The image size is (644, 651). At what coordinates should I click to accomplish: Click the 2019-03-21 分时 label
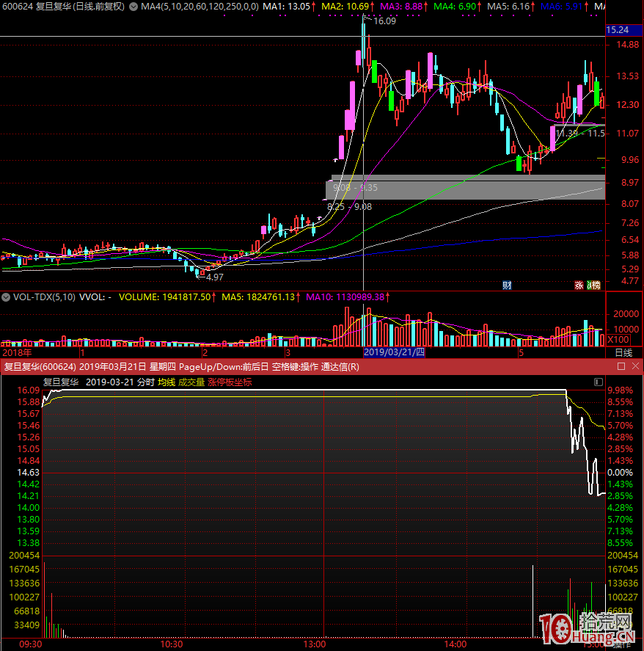120,382
